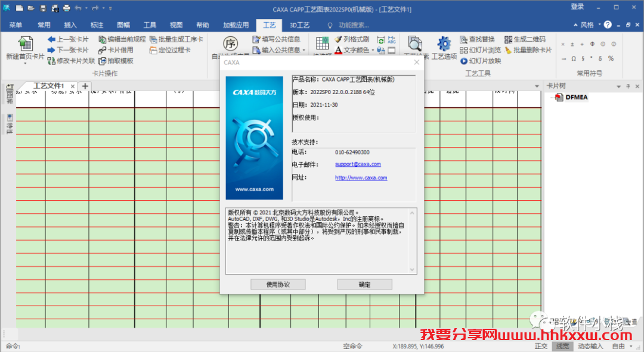The height and width of the screenshot is (352, 644).
Task: Insert the ± common symbol
Action: pyautogui.click(x=572, y=44)
